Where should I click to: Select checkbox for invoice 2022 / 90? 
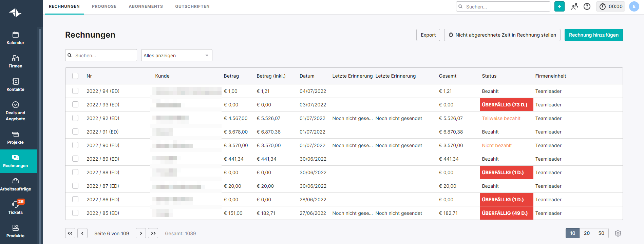coord(75,145)
